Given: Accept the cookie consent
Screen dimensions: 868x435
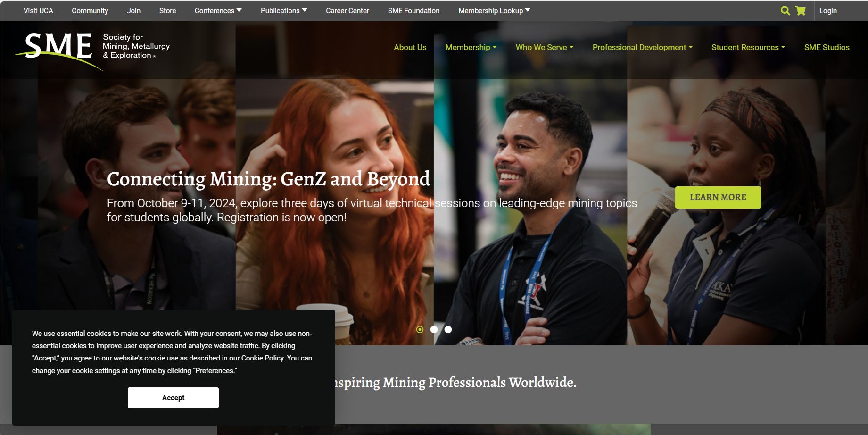Looking at the screenshot, I should click(173, 398).
